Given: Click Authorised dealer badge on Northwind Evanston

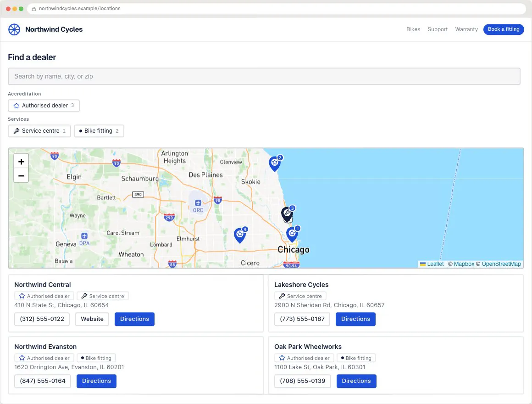Looking at the screenshot, I should tap(44, 358).
